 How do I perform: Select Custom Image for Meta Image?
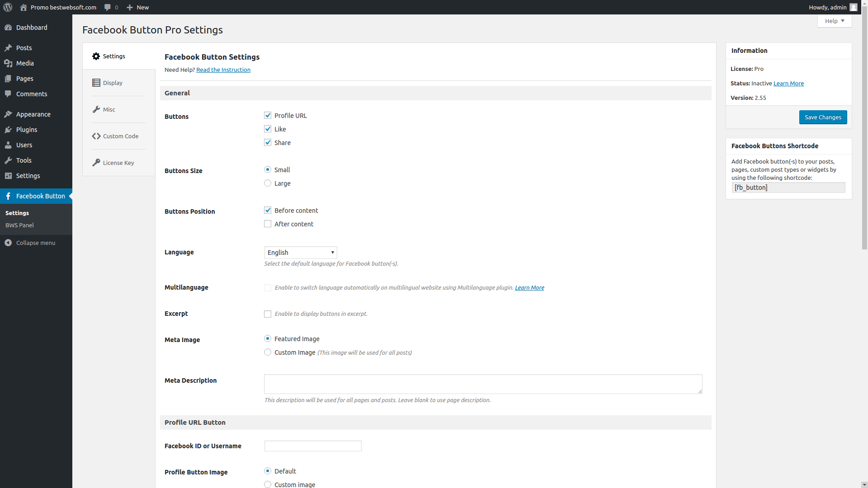(268, 352)
